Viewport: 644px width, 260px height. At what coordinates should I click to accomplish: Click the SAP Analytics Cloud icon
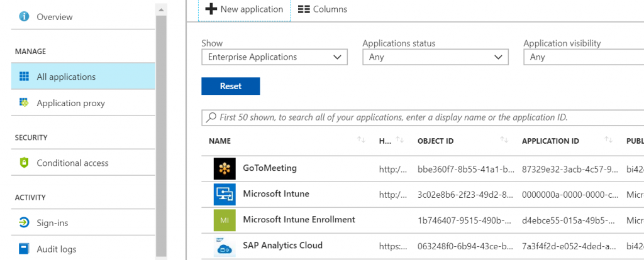tap(225, 246)
